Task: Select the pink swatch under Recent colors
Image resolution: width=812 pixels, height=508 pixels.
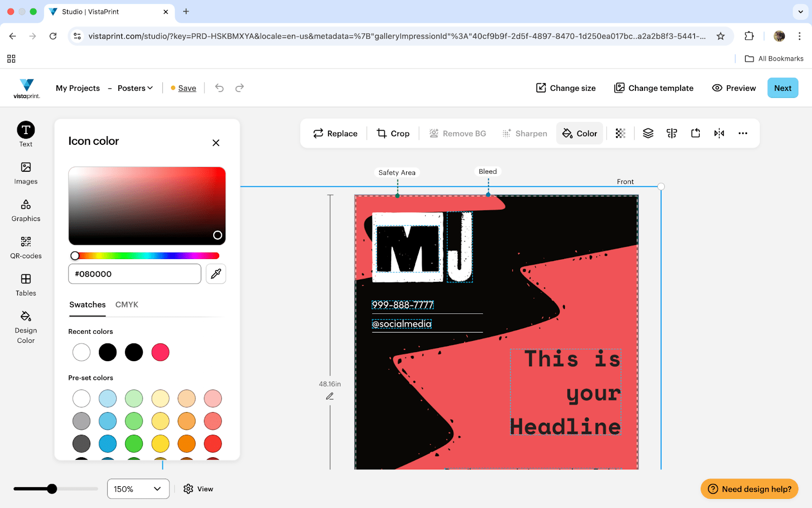Action: point(160,352)
